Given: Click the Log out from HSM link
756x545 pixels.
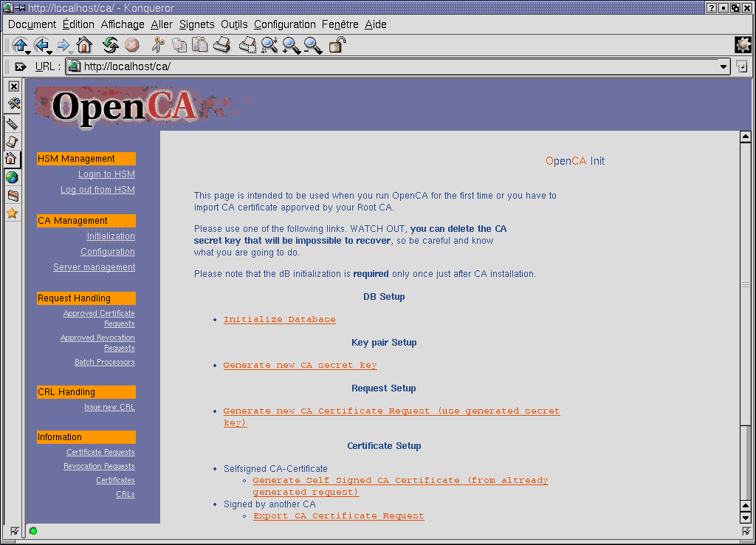Looking at the screenshot, I should click(98, 190).
